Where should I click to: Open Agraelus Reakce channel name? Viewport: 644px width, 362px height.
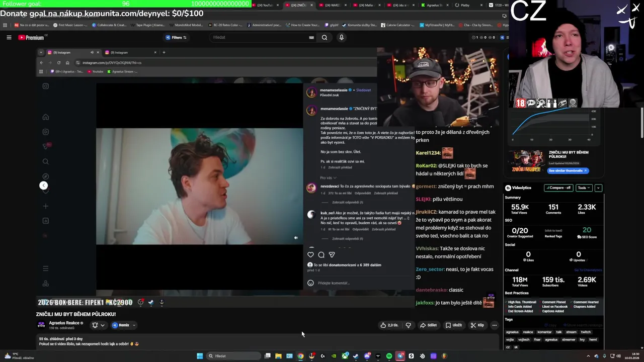pos(64,323)
